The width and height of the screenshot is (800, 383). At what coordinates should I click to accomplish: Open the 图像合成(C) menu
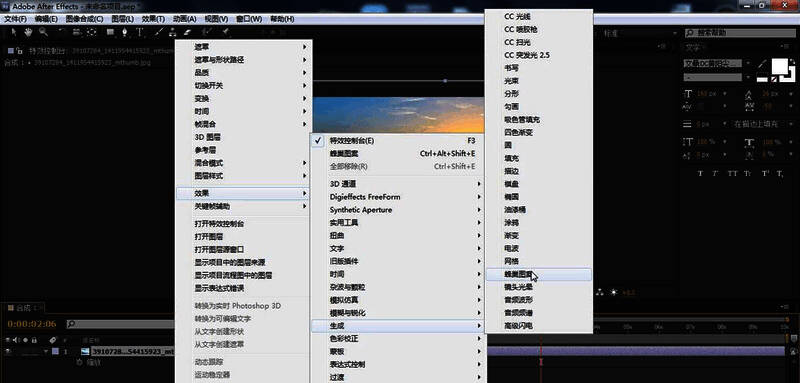(x=85, y=19)
